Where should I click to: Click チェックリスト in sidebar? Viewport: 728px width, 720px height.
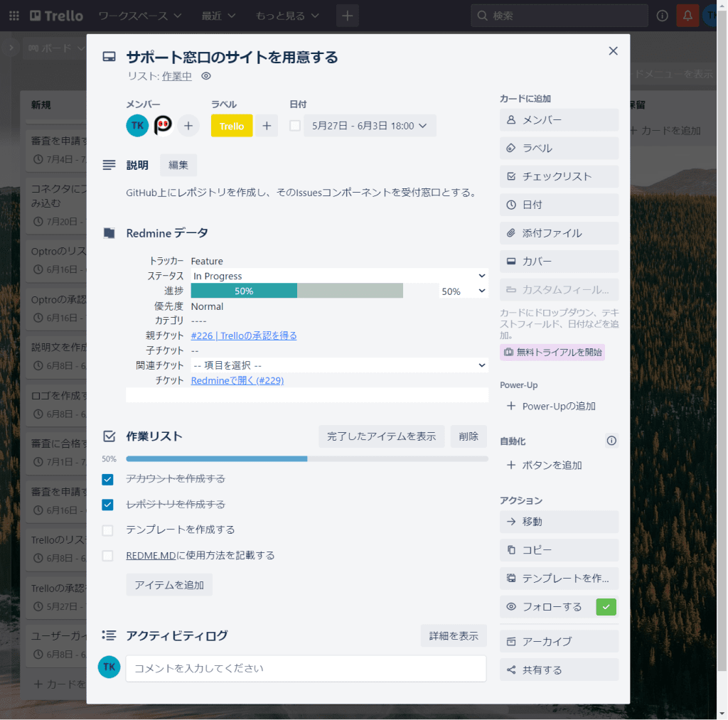pyautogui.click(x=559, y=177)
